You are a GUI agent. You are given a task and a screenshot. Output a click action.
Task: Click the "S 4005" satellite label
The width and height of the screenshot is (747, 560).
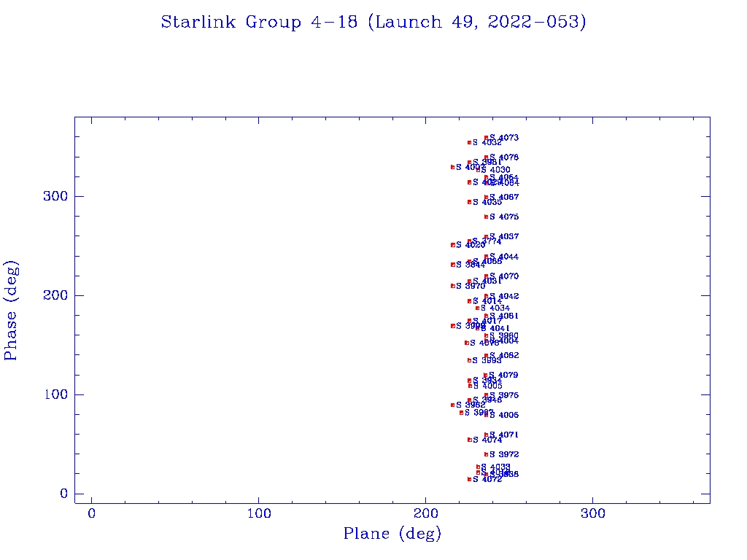pyautogui.click(x=487, y=386)
